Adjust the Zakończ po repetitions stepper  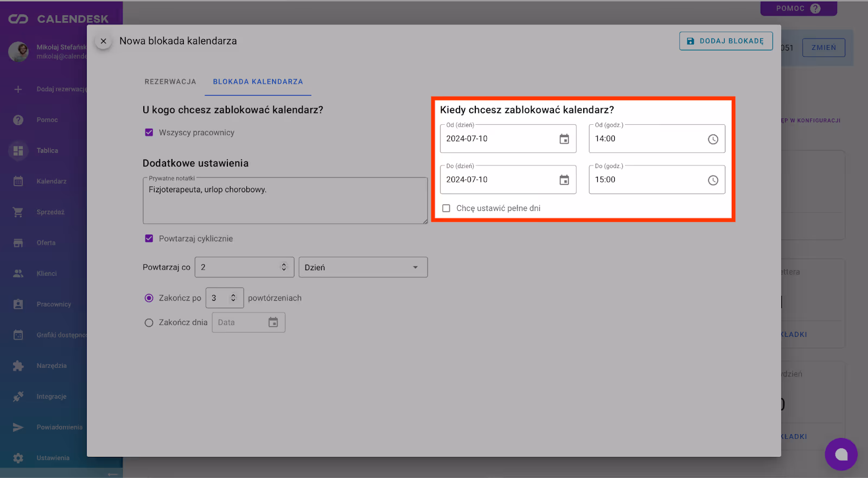click(233, 298)
